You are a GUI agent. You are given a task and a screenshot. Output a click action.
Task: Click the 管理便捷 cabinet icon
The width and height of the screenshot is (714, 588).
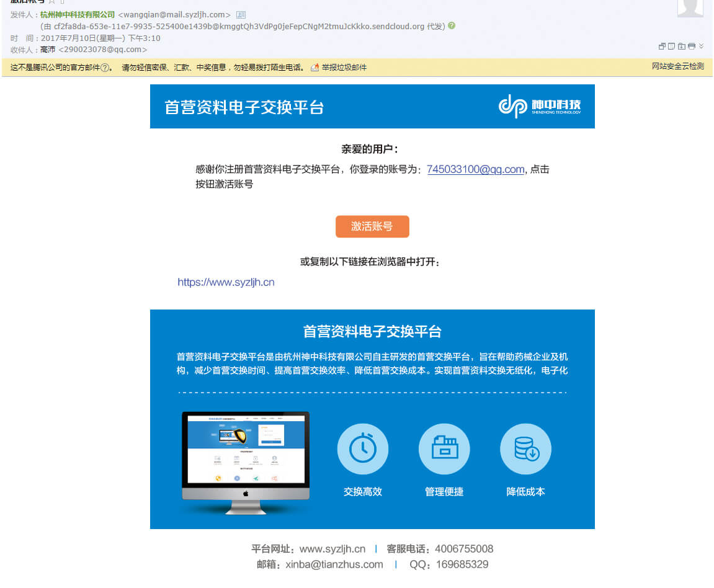coord(444,449)
